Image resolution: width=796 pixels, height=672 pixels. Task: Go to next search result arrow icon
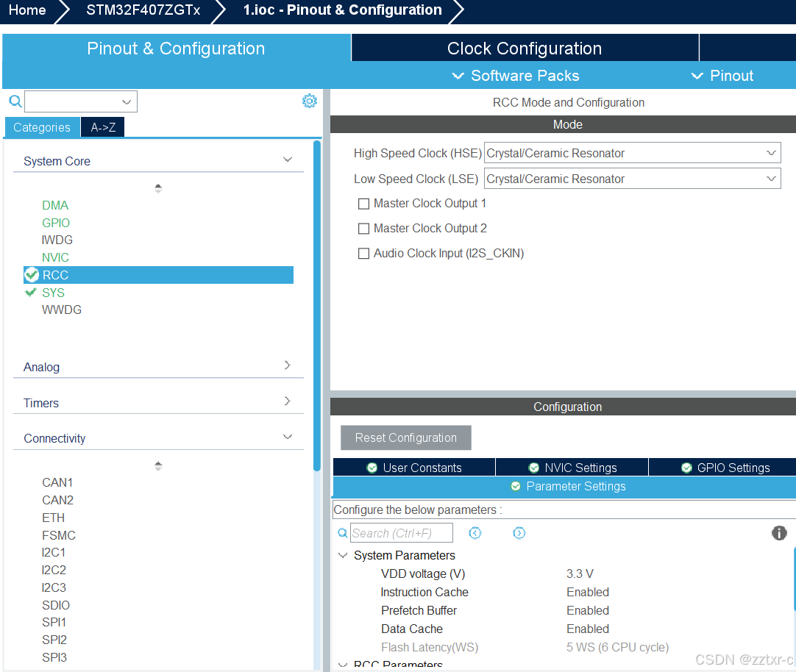tap(519, 533)
